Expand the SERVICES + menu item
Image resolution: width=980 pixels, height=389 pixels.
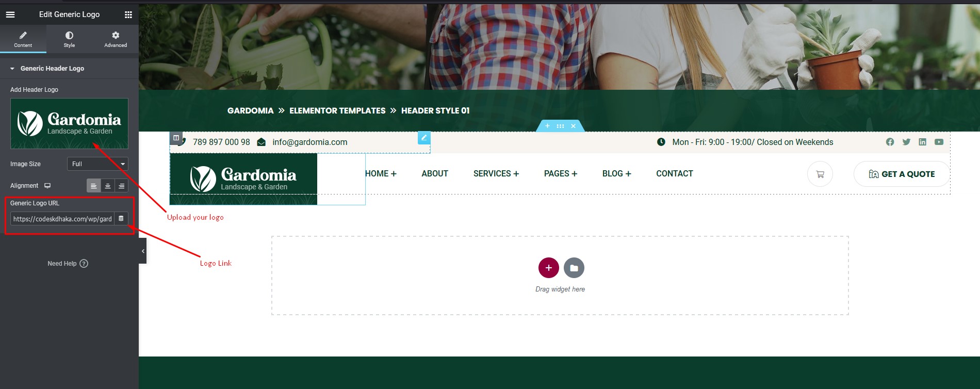(496, 174)
